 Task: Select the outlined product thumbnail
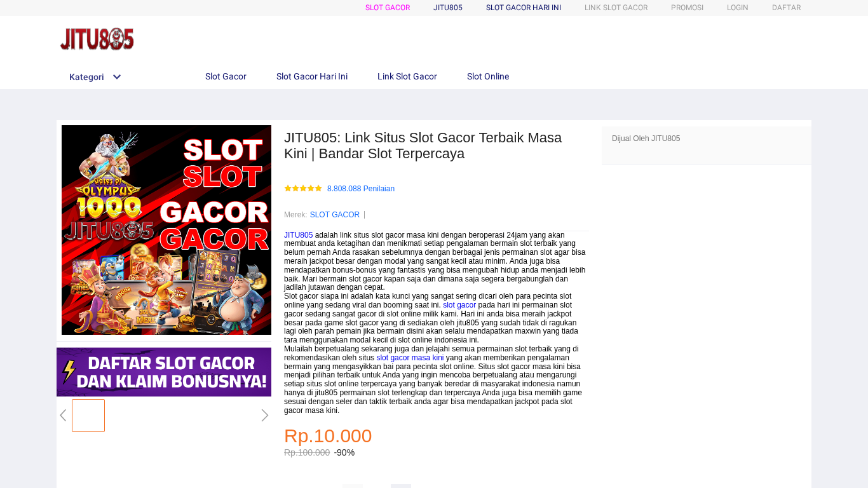coord(88,416)
